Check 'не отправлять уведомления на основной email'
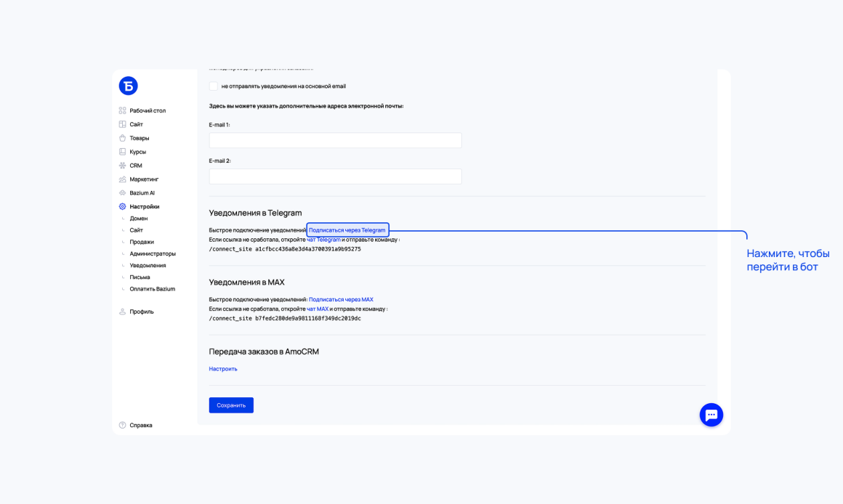The image size is (843, 504). click(x=214, y=86)
